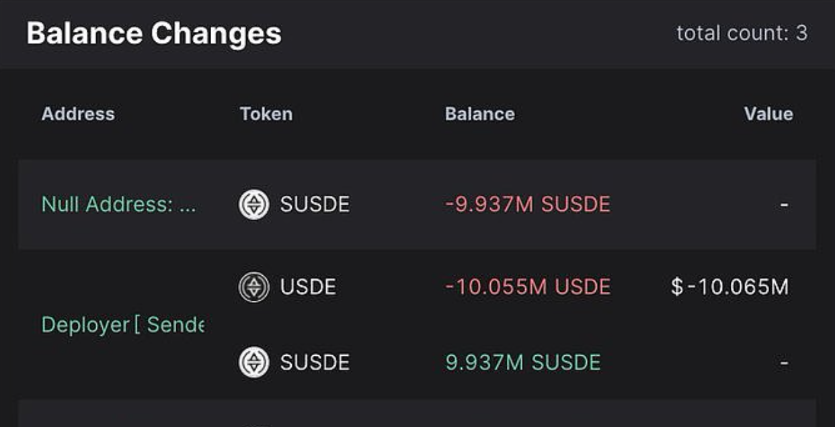
Task: Click the -10.055M USDE balance amount
Action: 527,288
